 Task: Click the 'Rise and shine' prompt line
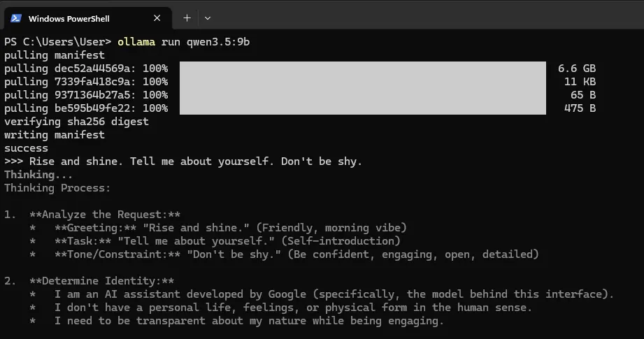tap(196, 161)
